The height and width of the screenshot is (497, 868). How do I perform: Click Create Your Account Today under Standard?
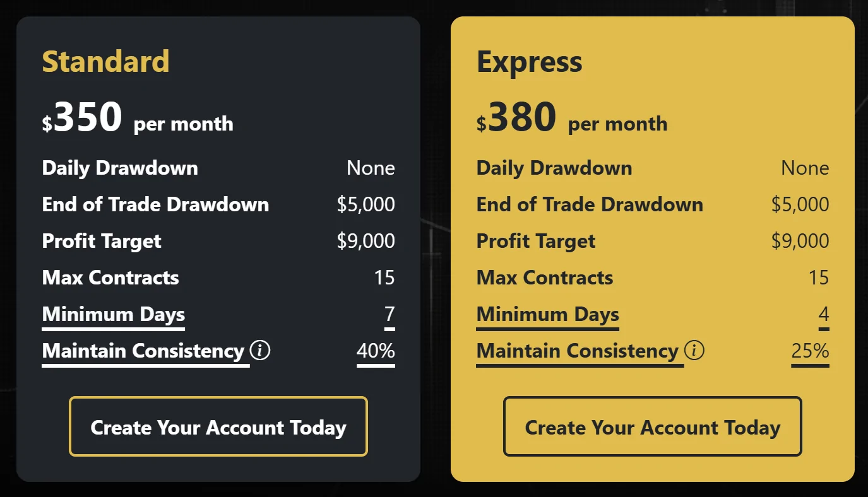[x=218, y=427]
